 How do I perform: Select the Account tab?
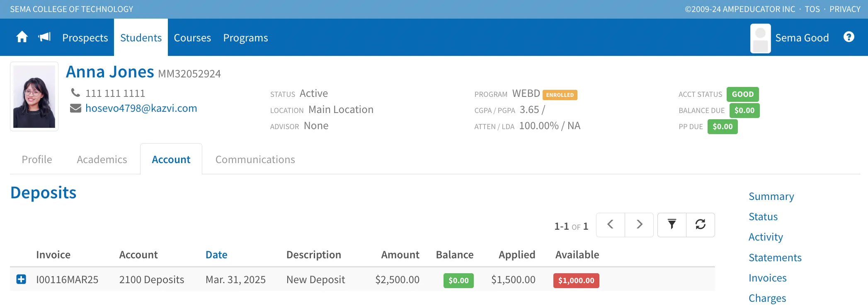pyautogui.click(x=171, y=159)
